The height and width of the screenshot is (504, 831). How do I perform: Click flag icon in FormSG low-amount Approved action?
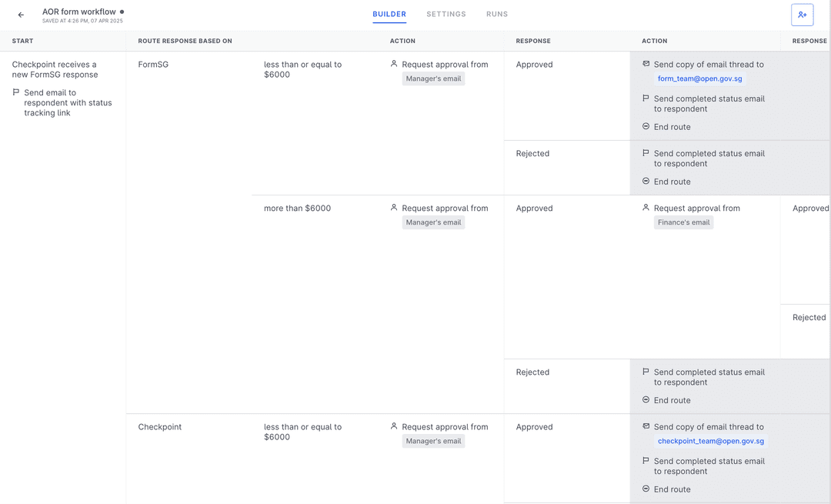(x=646, y=98)
